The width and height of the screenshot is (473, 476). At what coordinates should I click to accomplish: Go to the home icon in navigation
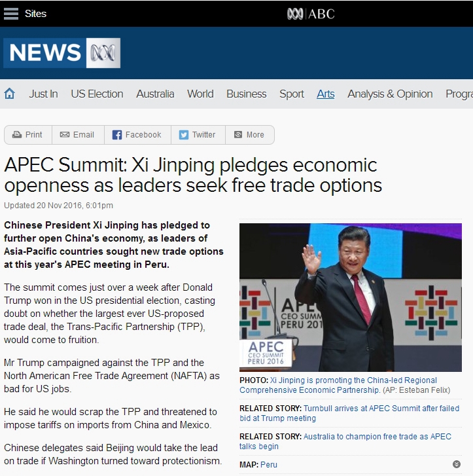click(10, 94)
